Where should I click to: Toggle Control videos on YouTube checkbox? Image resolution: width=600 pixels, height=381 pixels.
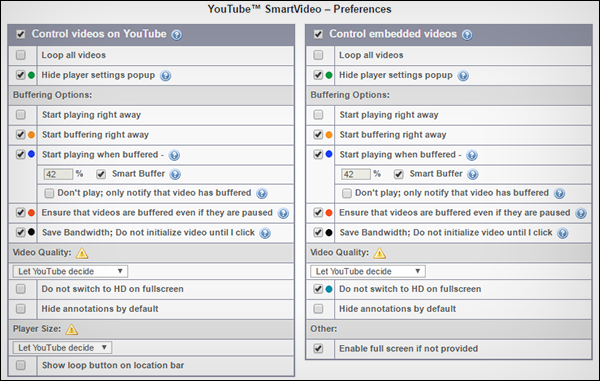(21, 34)
